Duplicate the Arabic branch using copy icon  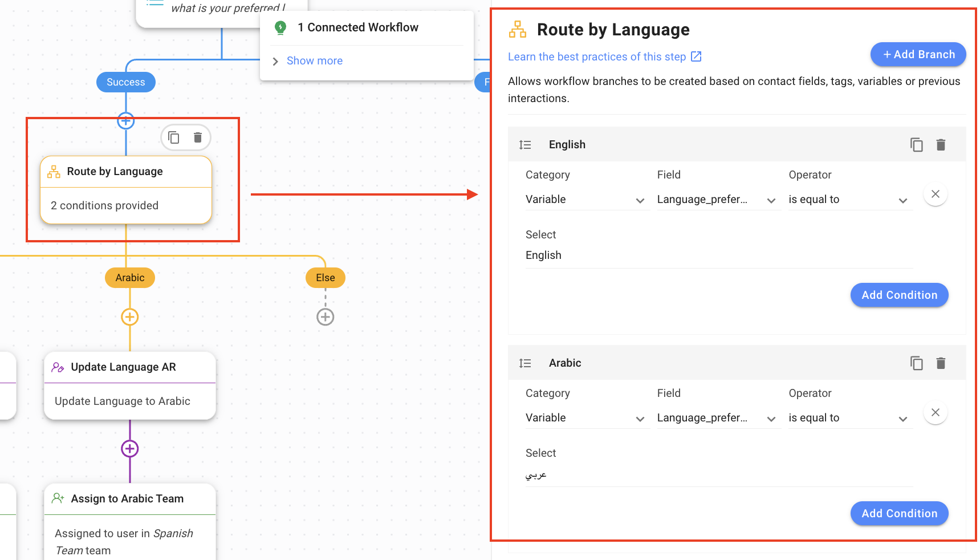point(916,363)
